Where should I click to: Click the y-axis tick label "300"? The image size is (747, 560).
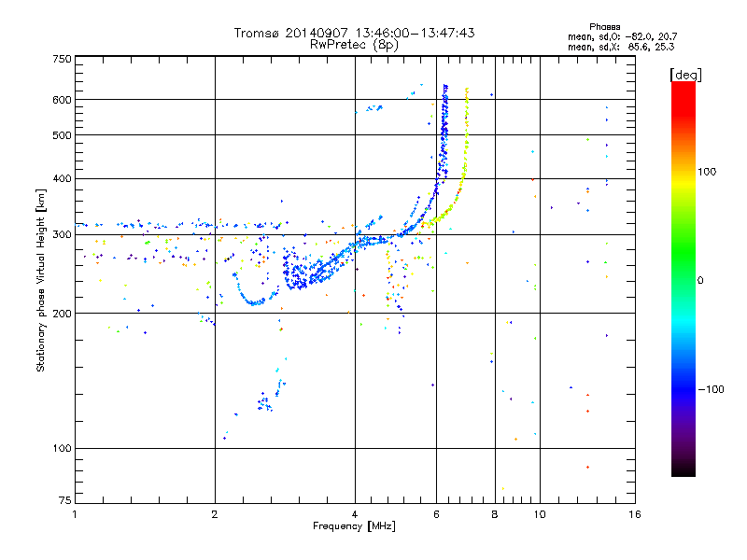[x=62, y=235]
